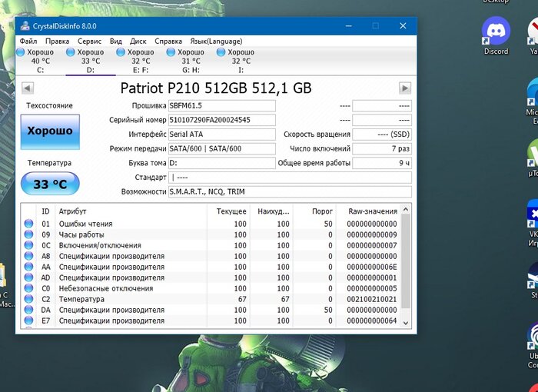Click the Raw-значения column header
The height and width of the screenshot is (392, 538).
(x=368, y=211)
